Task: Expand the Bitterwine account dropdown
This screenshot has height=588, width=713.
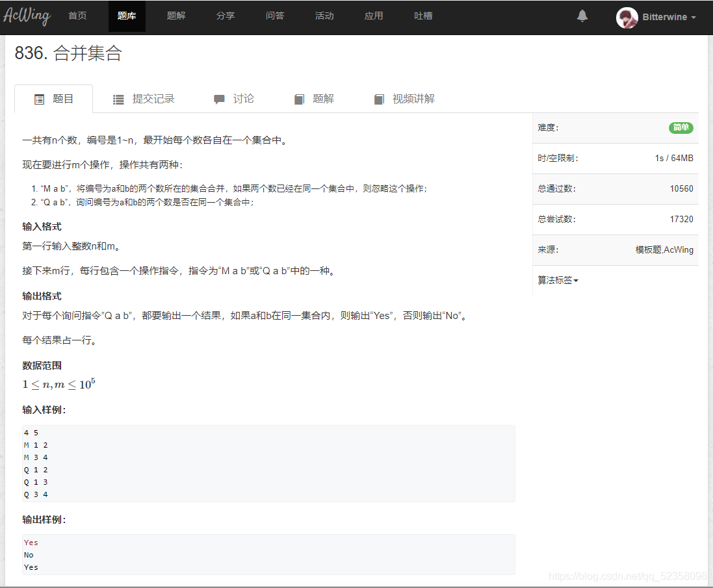Action: (669, 18)
